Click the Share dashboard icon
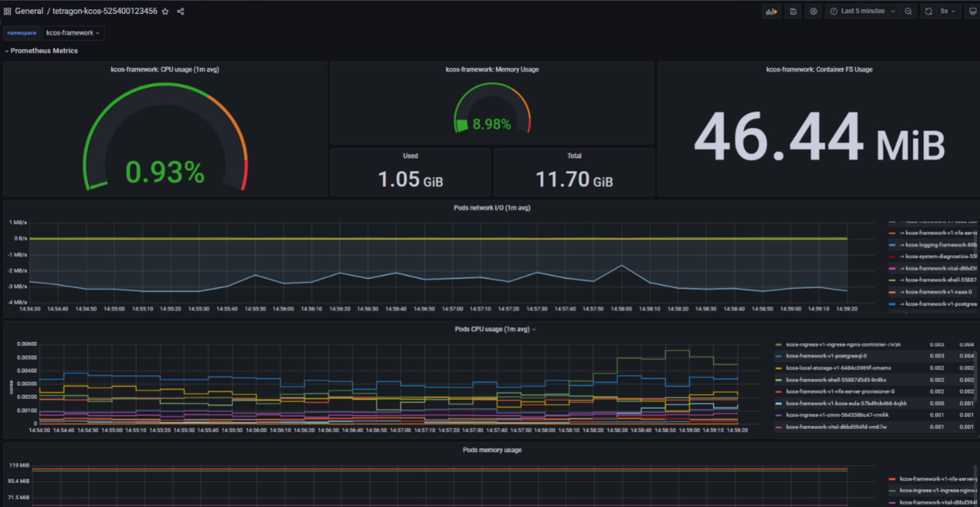Screen dimensions: 980x507 180,11
